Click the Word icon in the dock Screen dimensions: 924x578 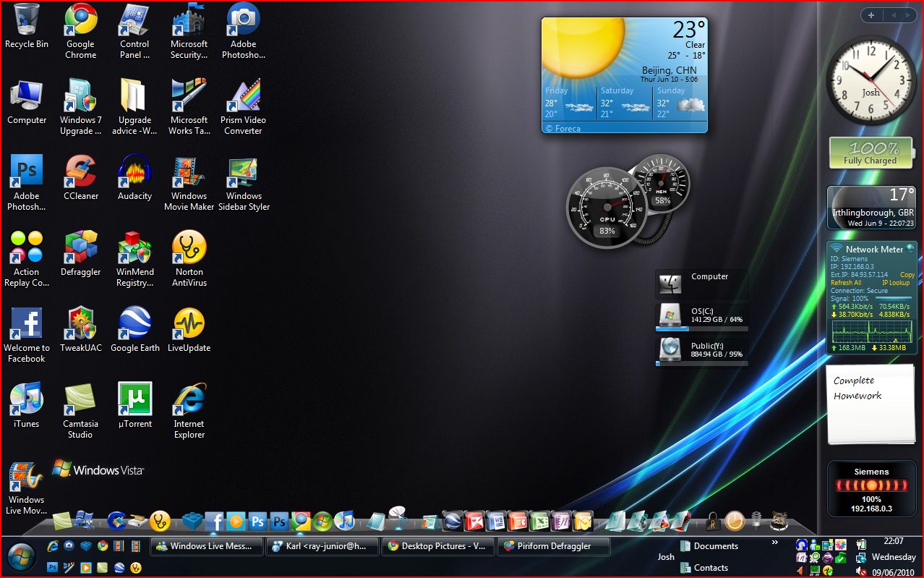[495, 521]
